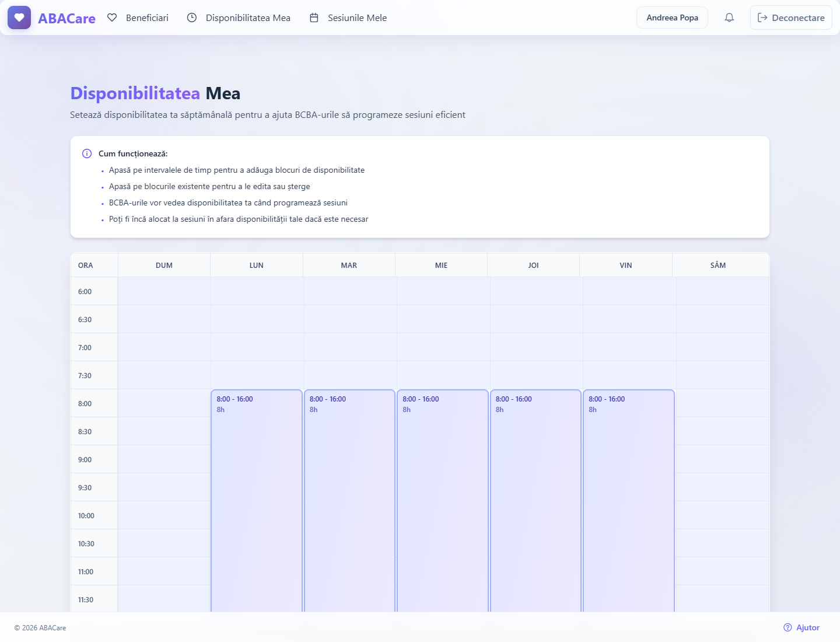Click the VIN 6:00 empty time slot
The width and height of the screenshot is (840, 642).
coord(629,291)
